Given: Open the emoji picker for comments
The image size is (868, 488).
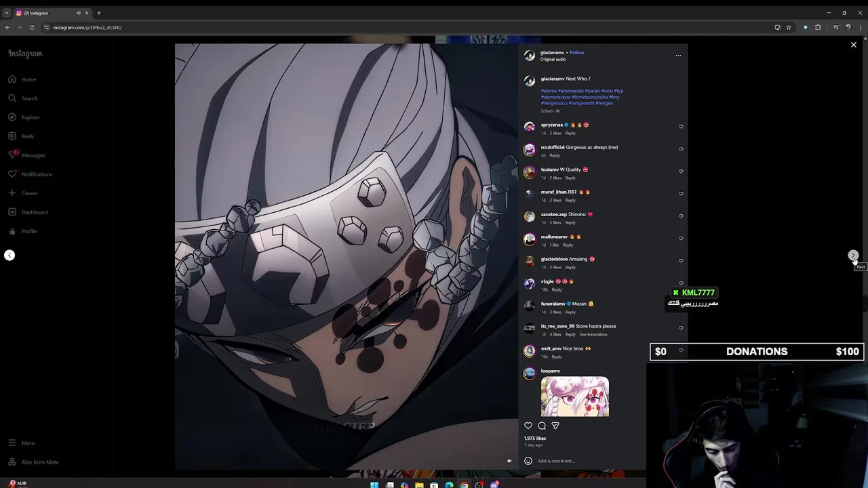Looking at the screenshot, I should tap(528, 461).
